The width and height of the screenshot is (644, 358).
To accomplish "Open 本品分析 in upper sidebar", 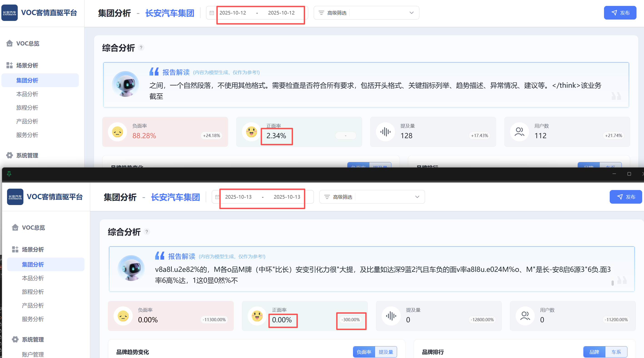I will tap(27, 94).
